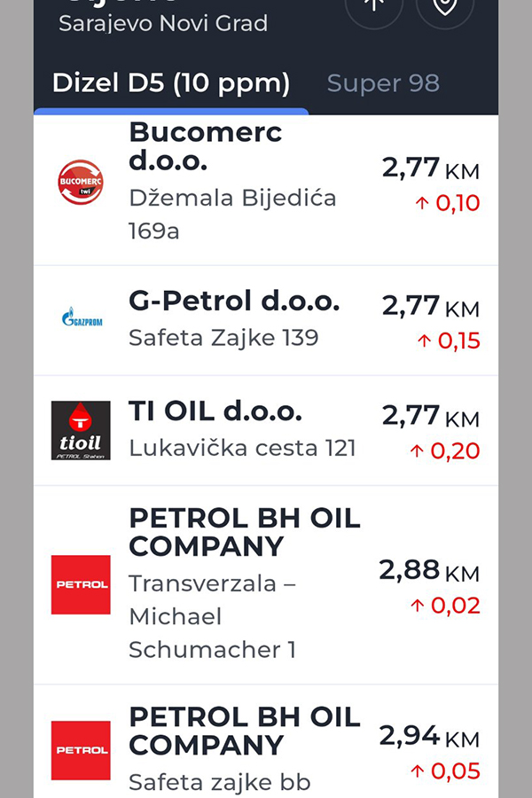Tap the Bucomerc round red logo
532x798 pixels.
pyautogui.click(x=81, y=182)
